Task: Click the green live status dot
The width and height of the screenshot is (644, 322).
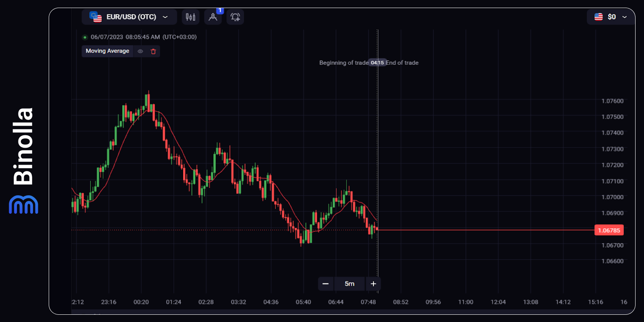Action: [85, 37]
